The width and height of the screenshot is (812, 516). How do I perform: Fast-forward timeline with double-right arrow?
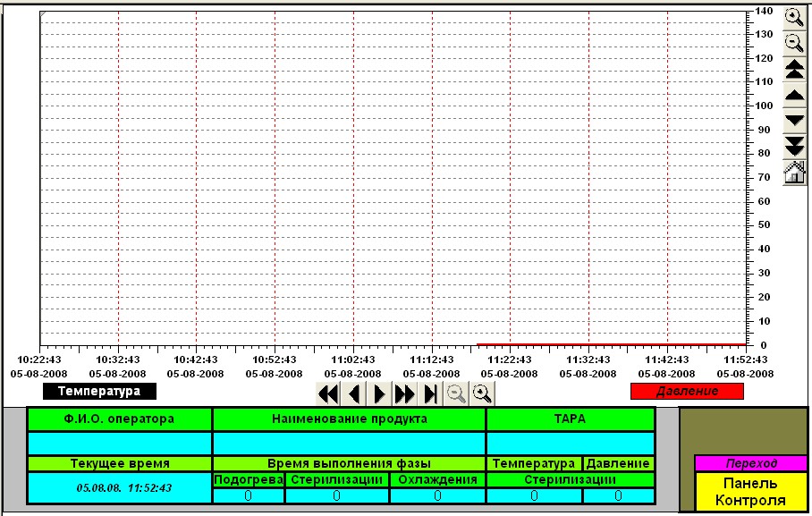[x=405, y=393]
